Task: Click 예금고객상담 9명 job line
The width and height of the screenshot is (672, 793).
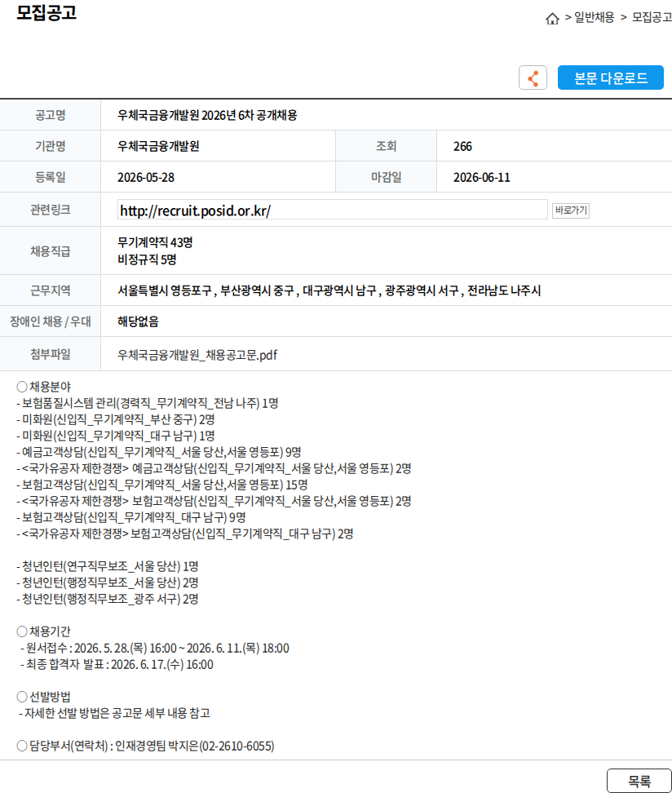Action: pos(159,452)
